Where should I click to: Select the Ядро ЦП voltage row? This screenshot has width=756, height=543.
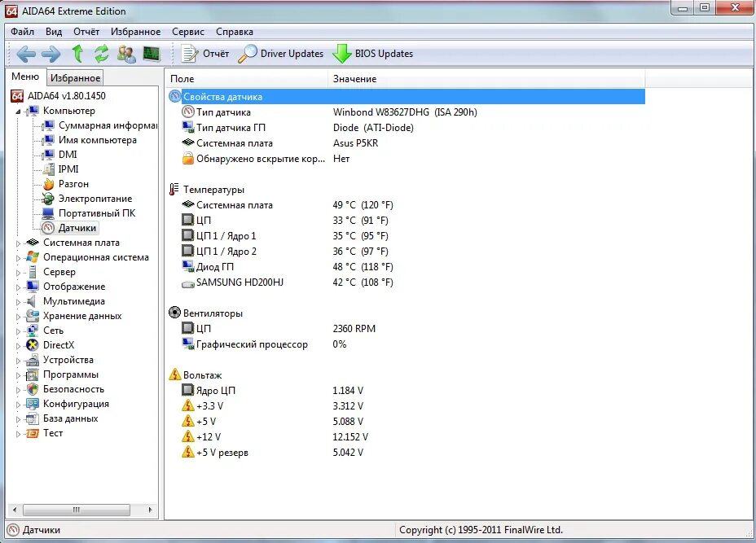pos(406,390)
